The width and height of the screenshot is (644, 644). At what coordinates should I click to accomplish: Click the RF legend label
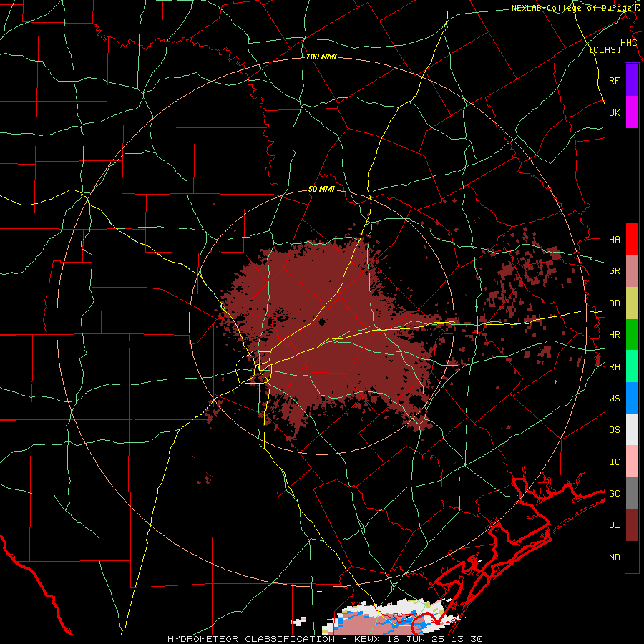(614, 80)
